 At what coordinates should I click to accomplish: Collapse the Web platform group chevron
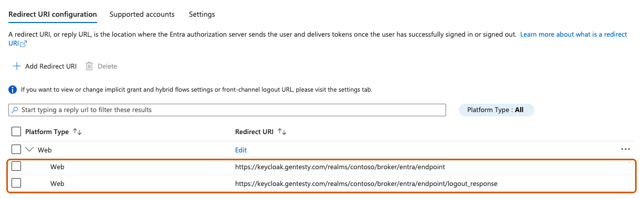[29, 149]
